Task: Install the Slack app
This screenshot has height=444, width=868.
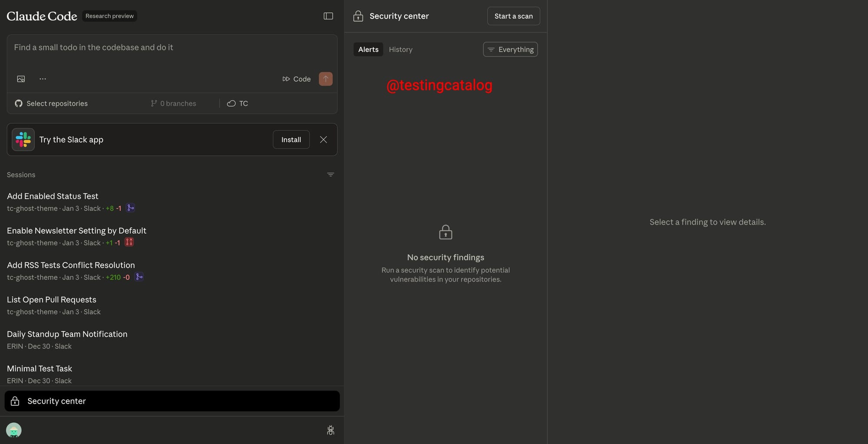Action: [291, 139]
